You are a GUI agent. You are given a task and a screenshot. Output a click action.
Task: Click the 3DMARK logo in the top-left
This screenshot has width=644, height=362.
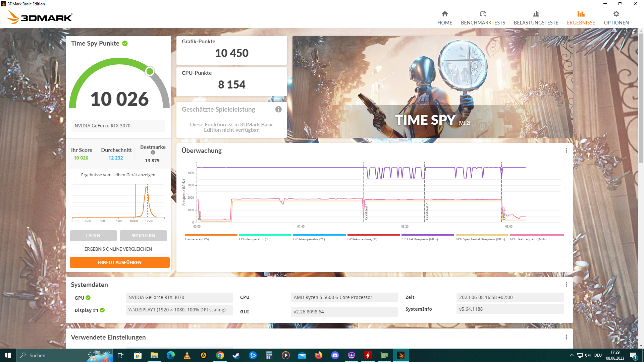click(39, 17)
